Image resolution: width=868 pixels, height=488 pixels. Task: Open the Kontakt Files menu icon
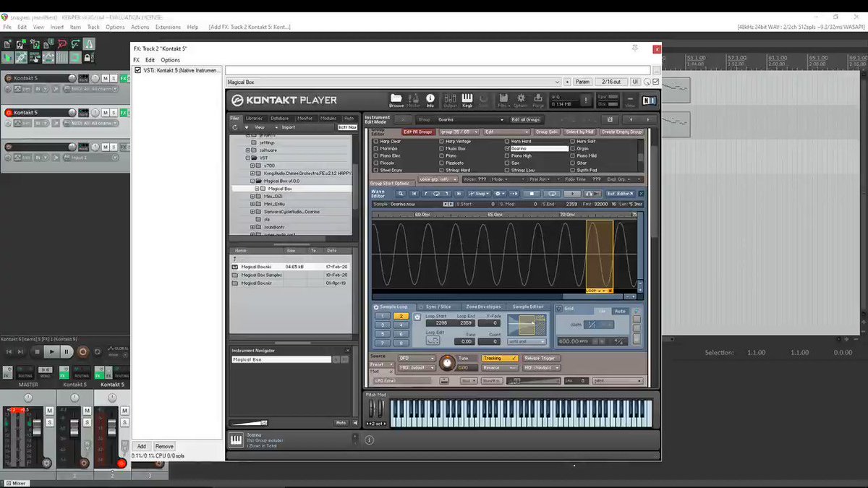coord(503,100)
